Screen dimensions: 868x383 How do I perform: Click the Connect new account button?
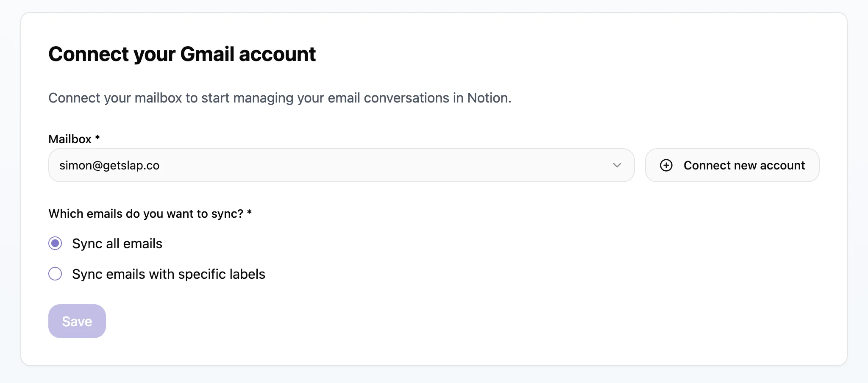tap(732, 165)
